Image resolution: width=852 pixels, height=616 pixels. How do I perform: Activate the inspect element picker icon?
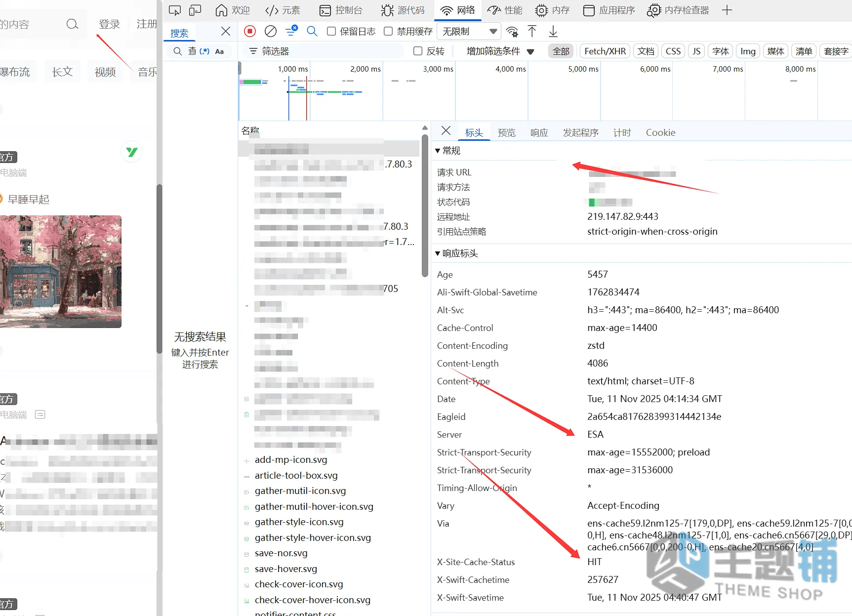(x=175, y=10)
